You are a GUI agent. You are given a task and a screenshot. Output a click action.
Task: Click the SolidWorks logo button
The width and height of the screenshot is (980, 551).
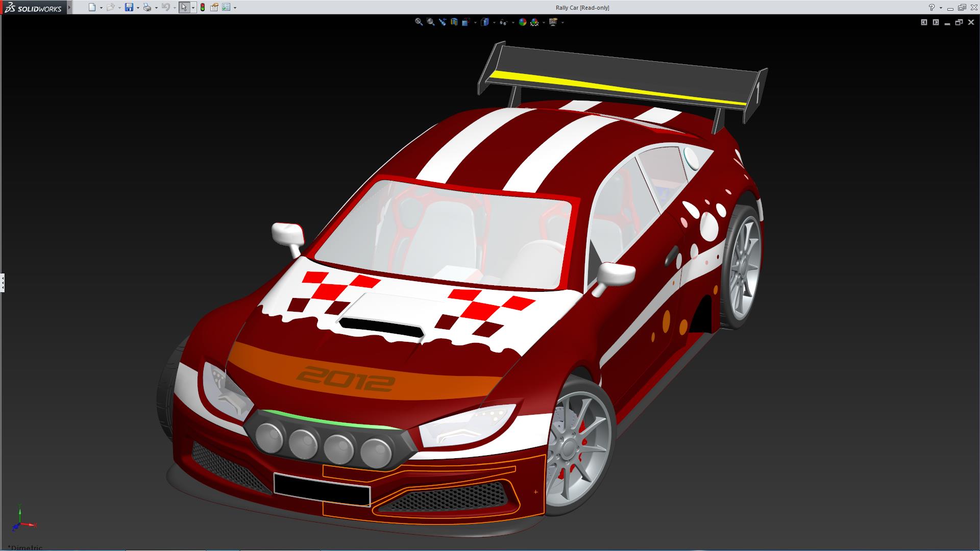coord(33,8)
